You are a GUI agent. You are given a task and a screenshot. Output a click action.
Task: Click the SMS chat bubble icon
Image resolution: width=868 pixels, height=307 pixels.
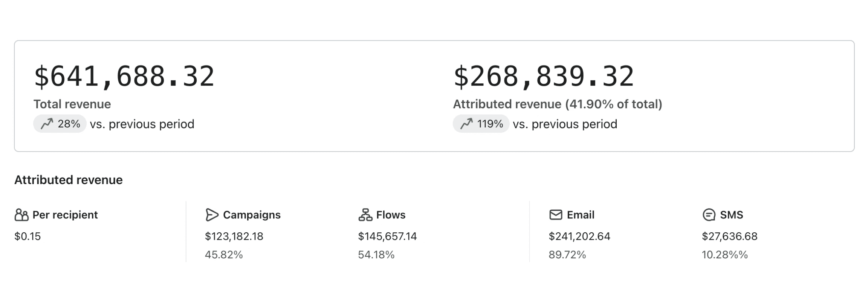coord(709,215)
